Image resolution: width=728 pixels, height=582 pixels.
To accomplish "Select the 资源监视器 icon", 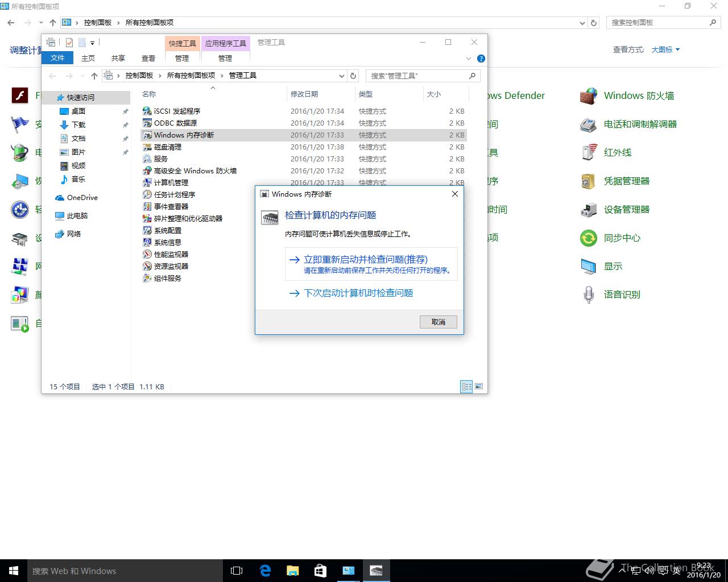I will pos(147,266).
